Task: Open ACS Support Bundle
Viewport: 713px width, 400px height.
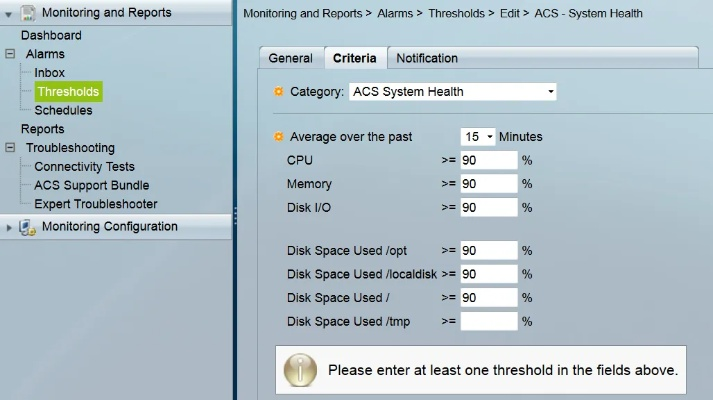Action: tap(92, 185)
